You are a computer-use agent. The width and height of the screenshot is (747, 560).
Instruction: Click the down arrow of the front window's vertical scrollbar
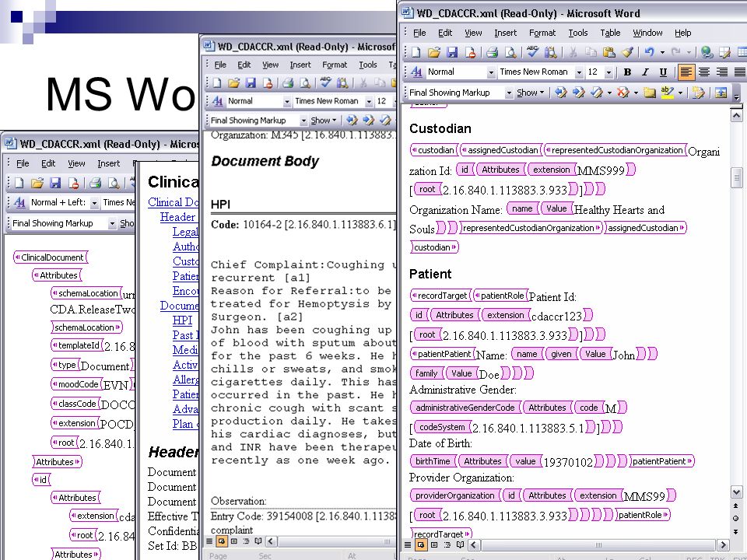[x=736, y=492]
